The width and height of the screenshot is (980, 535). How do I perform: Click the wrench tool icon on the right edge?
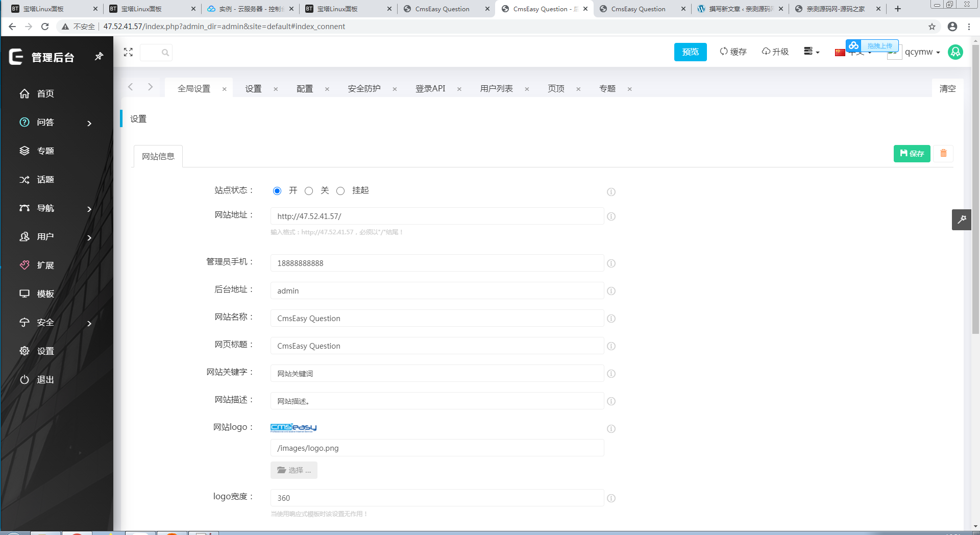click(x=962, y=220)
